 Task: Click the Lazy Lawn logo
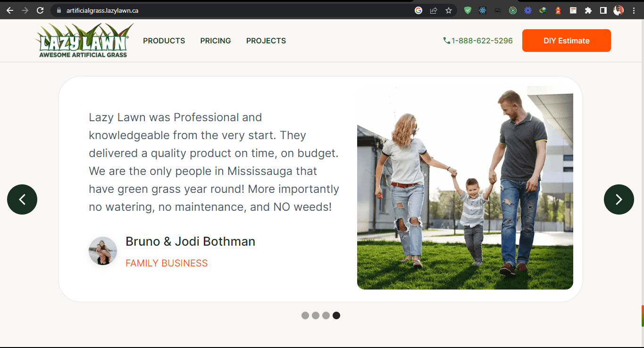(x=84, y=41)
